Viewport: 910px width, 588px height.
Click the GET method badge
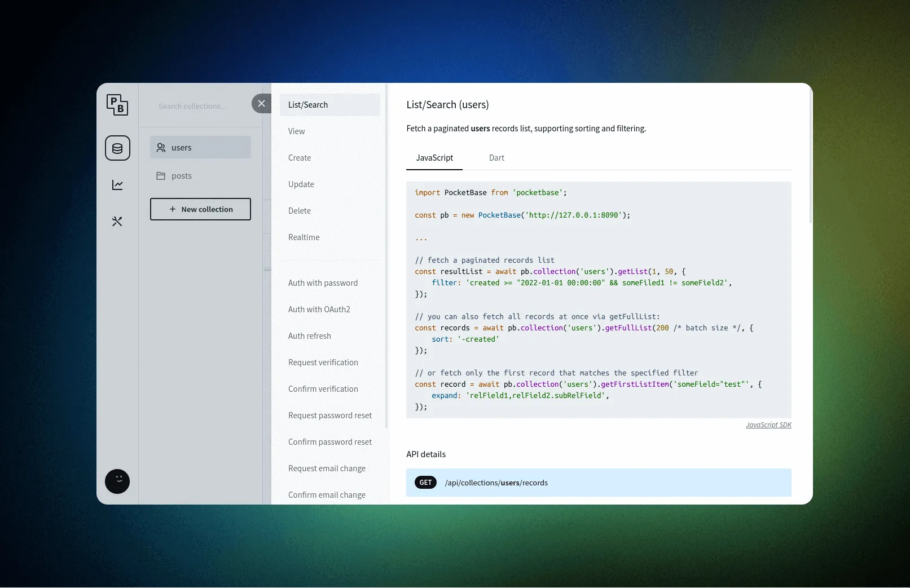pyautogui.click(x=425, y=483)
